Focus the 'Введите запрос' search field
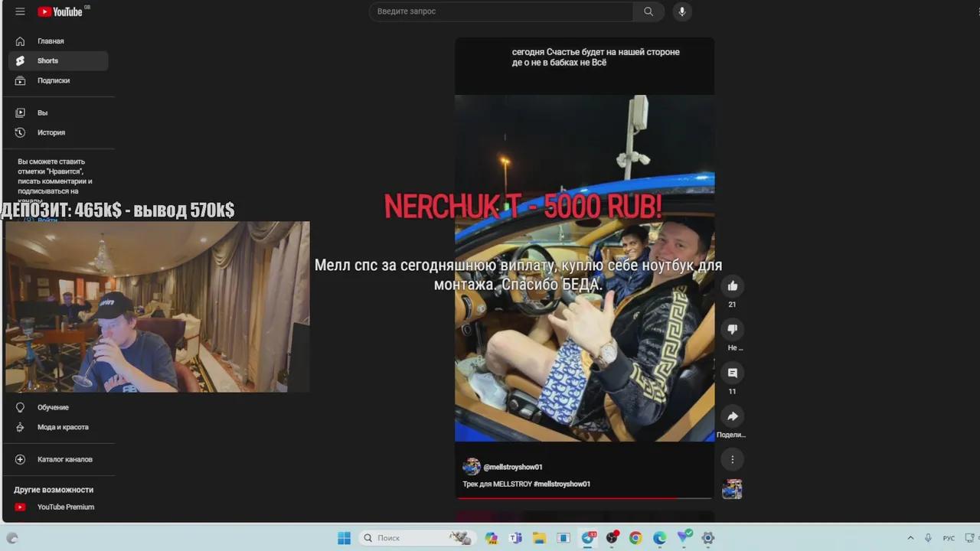 (501, 11)
